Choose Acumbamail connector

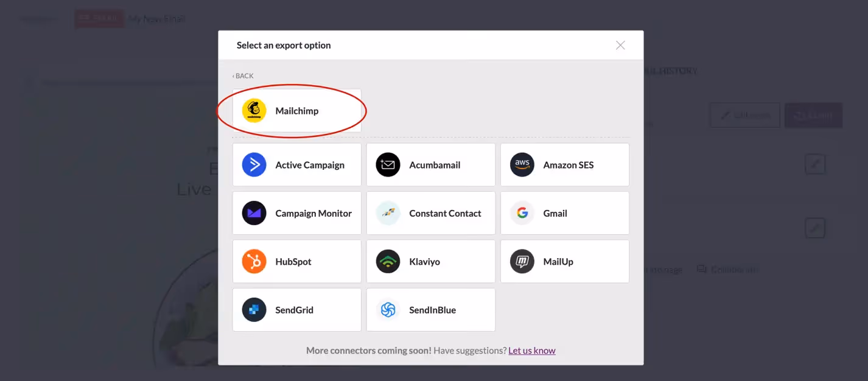click(431, 165)
